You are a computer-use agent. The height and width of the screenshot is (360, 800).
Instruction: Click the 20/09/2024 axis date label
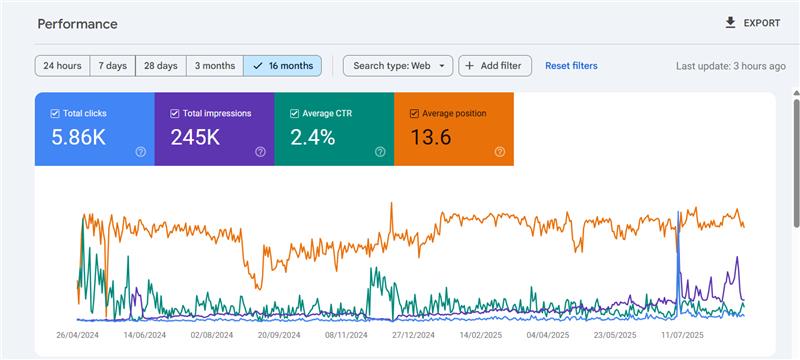[279, 336]
